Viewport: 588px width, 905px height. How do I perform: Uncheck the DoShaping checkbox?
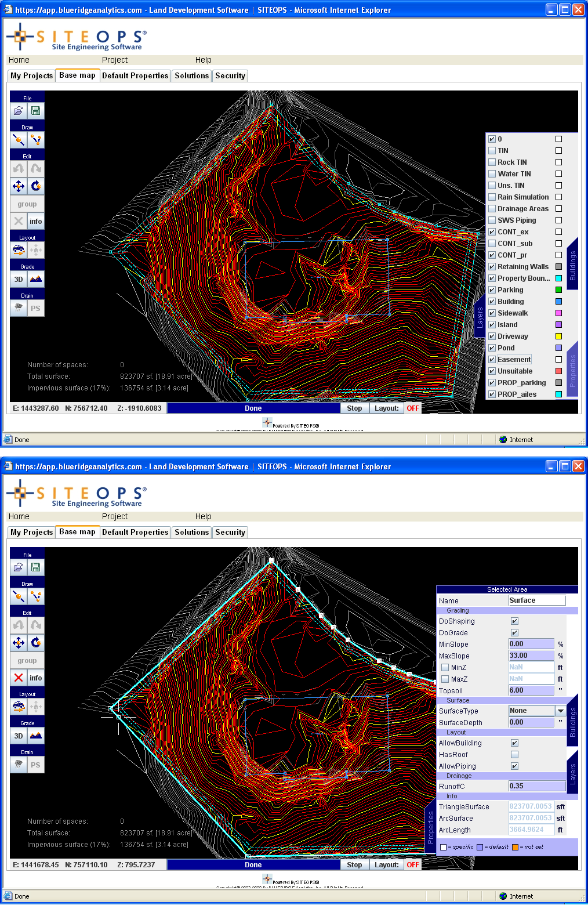[x=514, y=621]
